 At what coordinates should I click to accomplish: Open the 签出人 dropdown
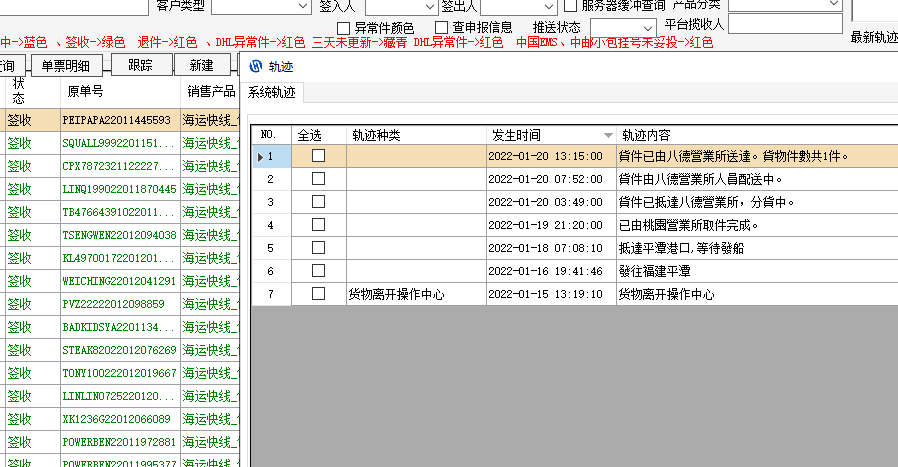548,6
